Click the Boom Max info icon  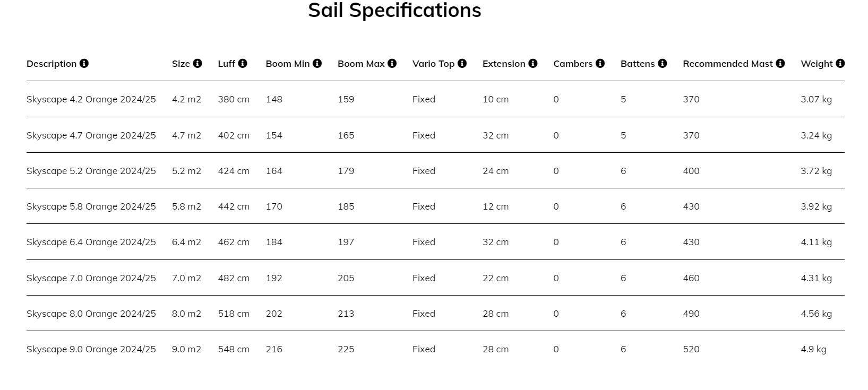tap(392, 64)
